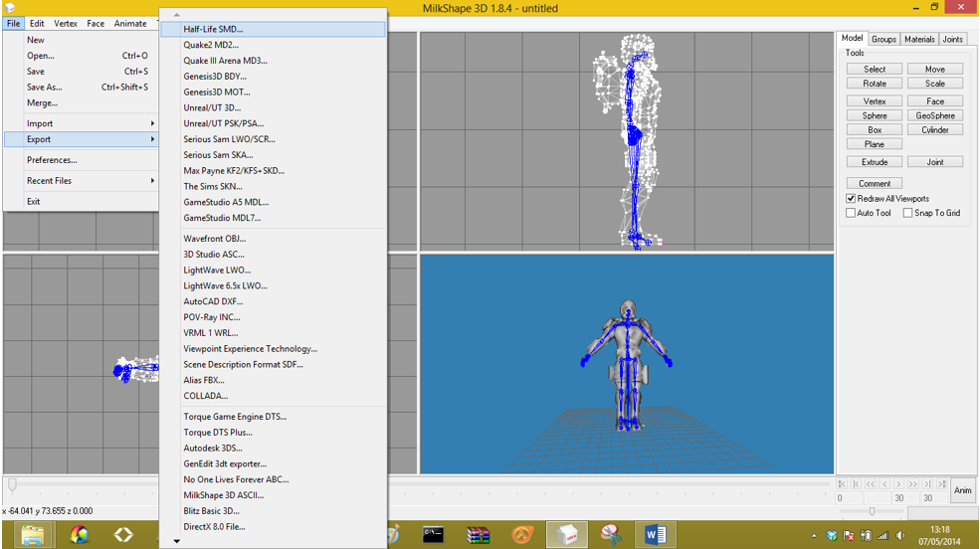Viewport: 980px width, 549px height.
Task: Click the Joint tool button
Action: point(935,162)
